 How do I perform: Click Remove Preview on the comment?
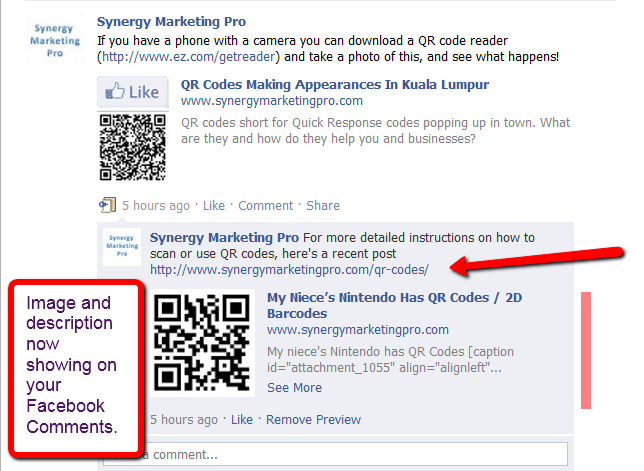pos(313,420)
